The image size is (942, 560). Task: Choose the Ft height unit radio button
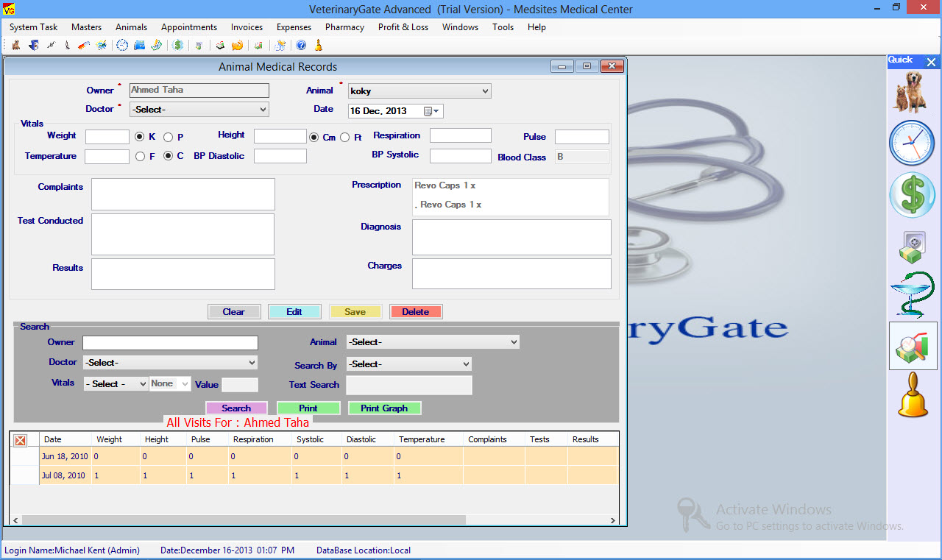pyautogui.click(x=344, y=137)
